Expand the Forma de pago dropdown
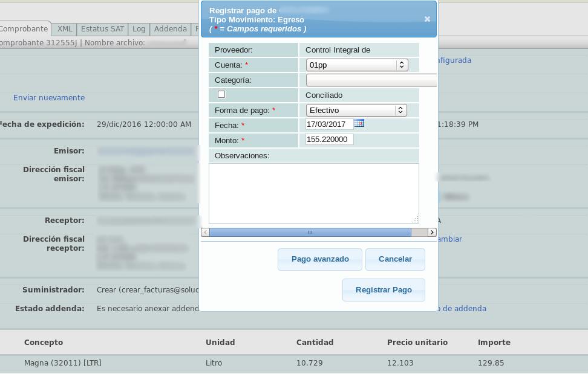 tap(356, 110)
